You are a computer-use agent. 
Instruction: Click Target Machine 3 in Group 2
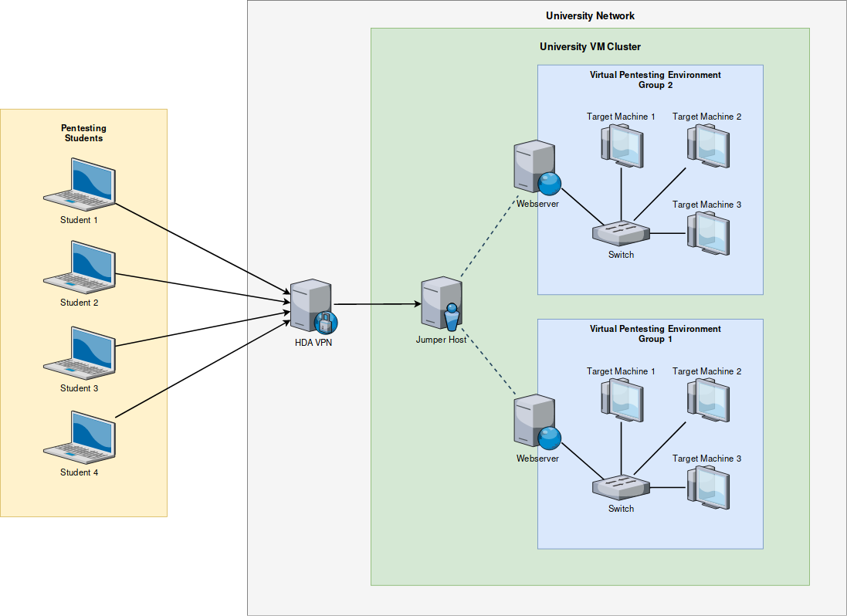coord(707,233)
